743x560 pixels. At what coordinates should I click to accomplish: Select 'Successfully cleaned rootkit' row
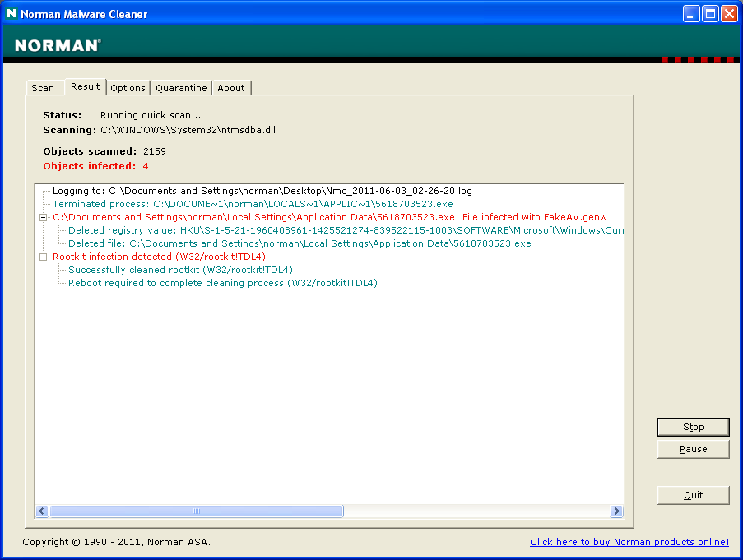(x=180, y=270)
